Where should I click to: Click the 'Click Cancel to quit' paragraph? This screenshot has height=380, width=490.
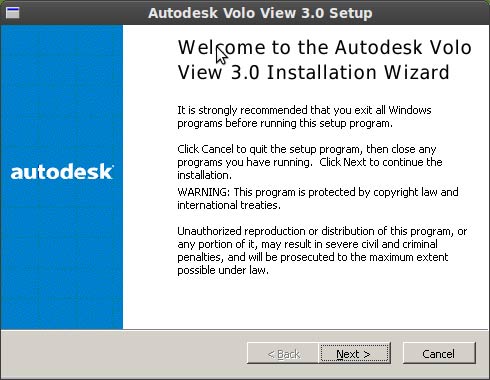(310, 162)
